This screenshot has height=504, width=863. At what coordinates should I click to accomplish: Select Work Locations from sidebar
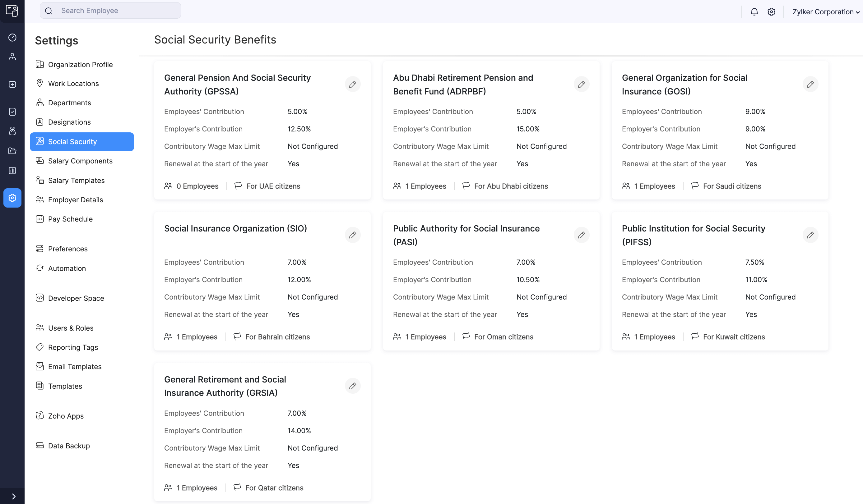tap(73, 83)
